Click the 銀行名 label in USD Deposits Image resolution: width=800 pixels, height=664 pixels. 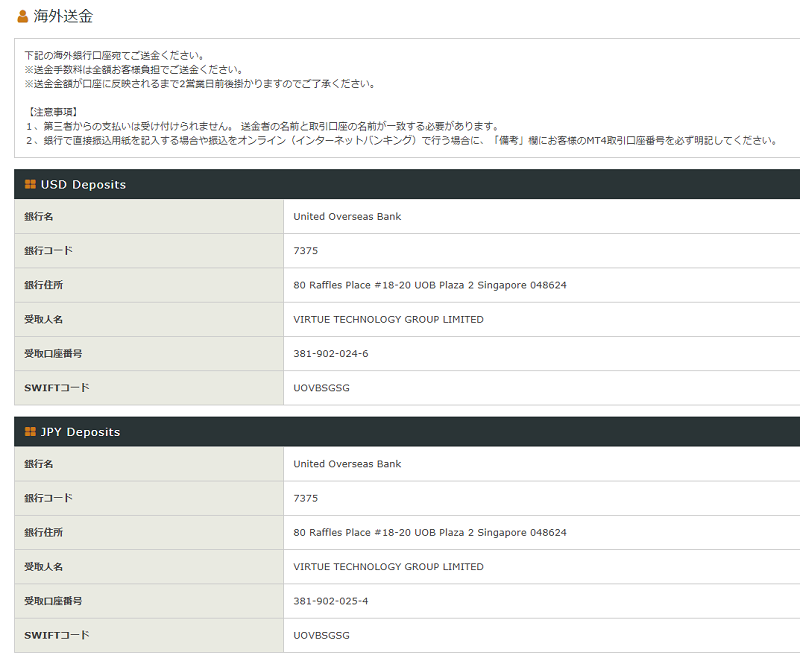[39, 216]
